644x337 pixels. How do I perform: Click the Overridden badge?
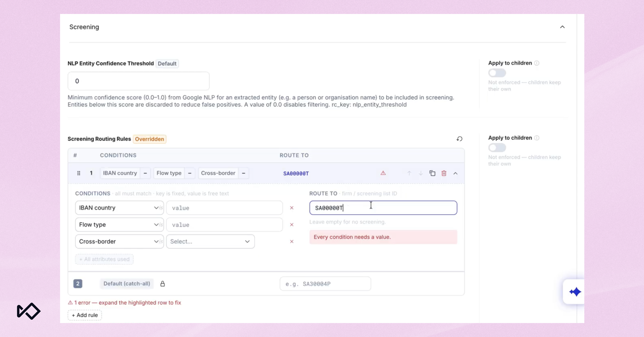click(x=149, y=139)
